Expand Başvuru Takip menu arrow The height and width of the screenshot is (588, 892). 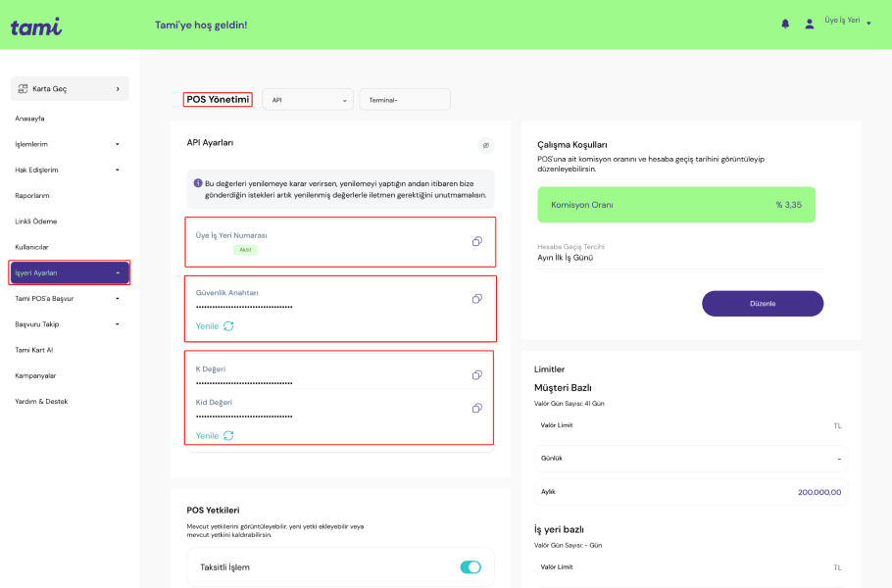118,324
